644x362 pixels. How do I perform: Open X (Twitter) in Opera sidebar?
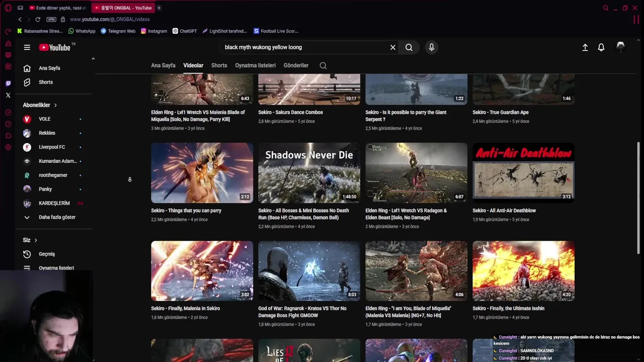tap(8, 95)
